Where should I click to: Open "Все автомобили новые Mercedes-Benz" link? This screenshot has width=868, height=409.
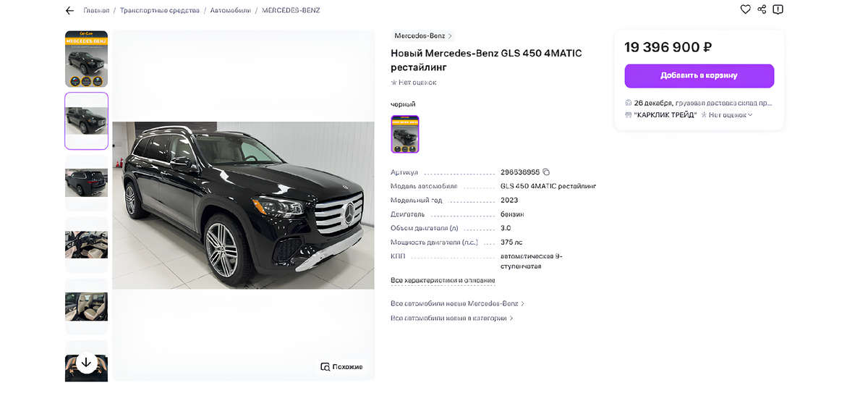pyautogui.click(x=457, y=303)
